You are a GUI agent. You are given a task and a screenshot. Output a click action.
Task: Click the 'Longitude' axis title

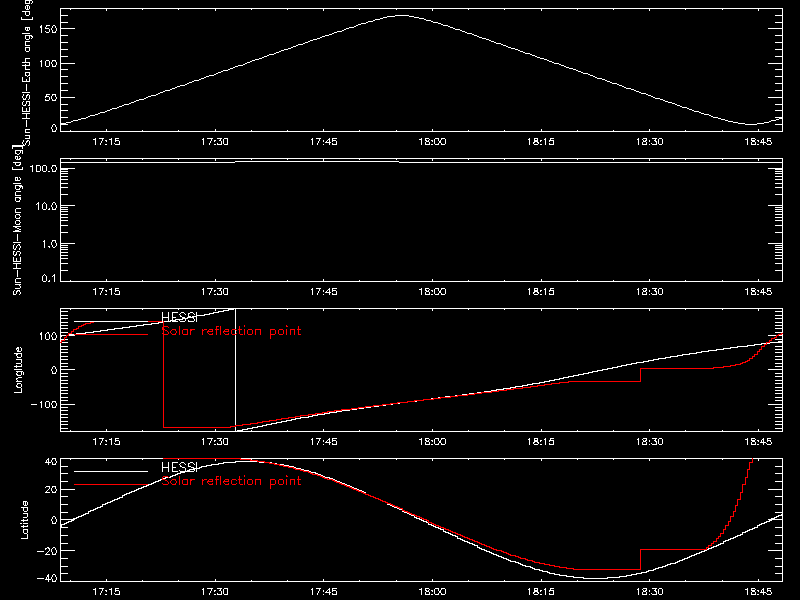[x=18, y=370]
